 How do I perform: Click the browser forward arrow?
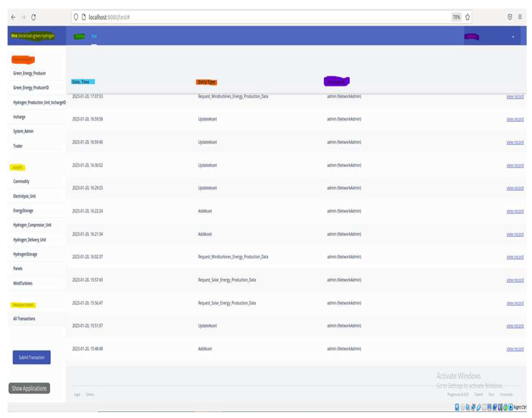tap(24, 17)
